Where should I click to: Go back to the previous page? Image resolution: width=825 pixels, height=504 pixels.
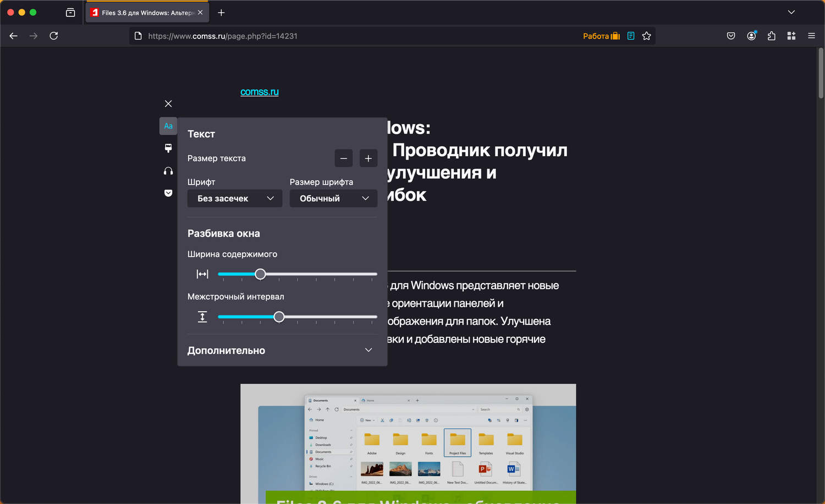[14, 36]
